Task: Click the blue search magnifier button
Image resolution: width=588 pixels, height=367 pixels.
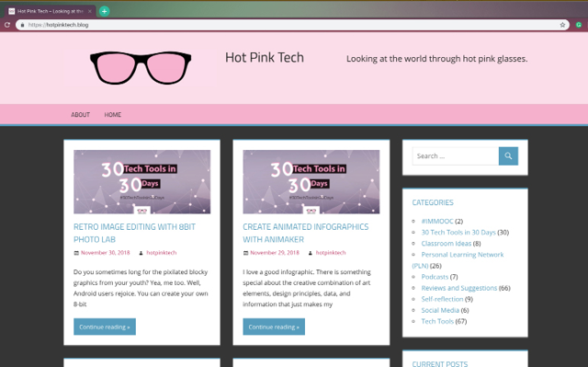Action: 508,155
